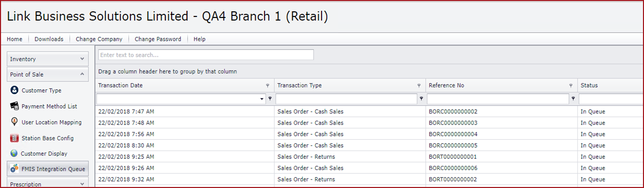
Task: Open Transaction Date column header filter pin
Action: click(267, 86)
